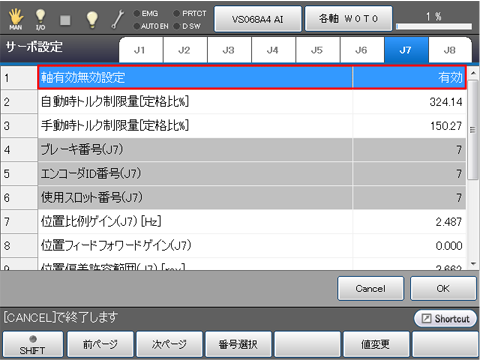Click scroll up arrow in parameter list
This screenshot has height=360, width=480.
pos(473,73)
